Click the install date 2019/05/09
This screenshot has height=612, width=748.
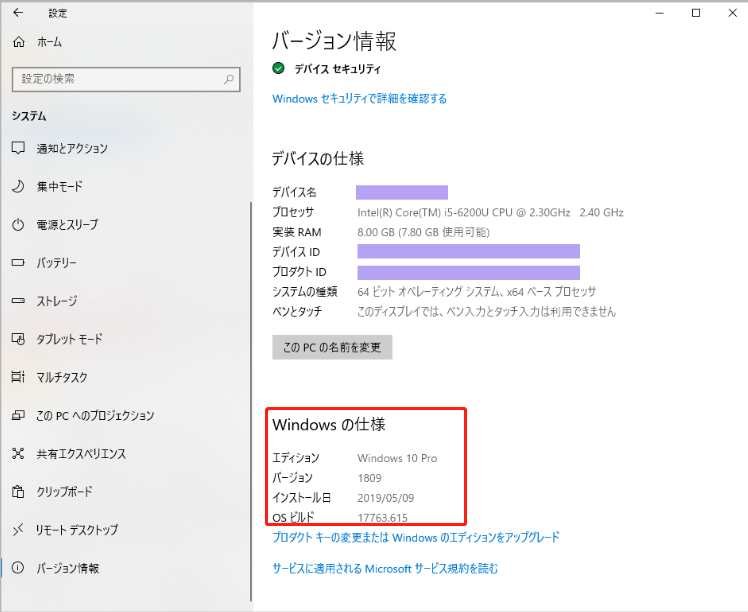click(385, 498)
